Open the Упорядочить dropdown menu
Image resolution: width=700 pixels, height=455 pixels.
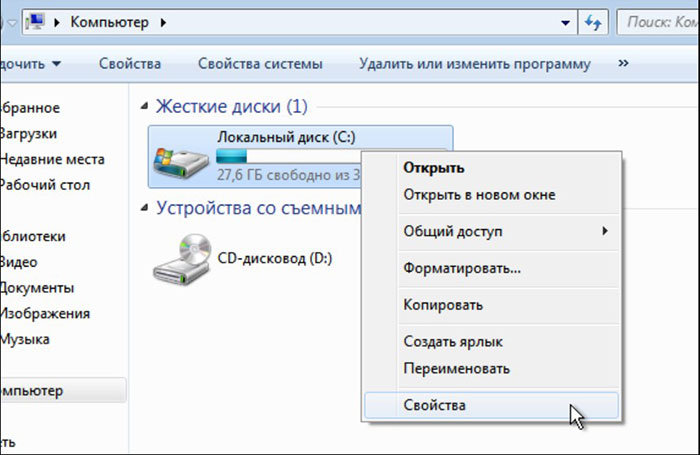(x=30, y=64)
